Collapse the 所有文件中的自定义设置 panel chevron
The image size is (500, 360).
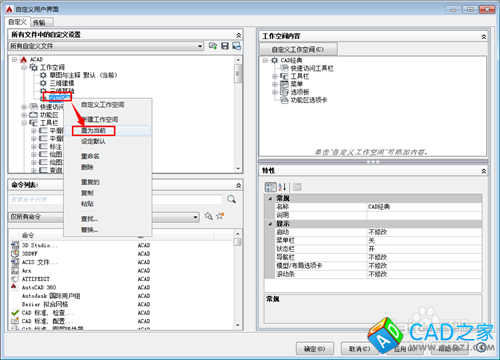tap(238, 35)
